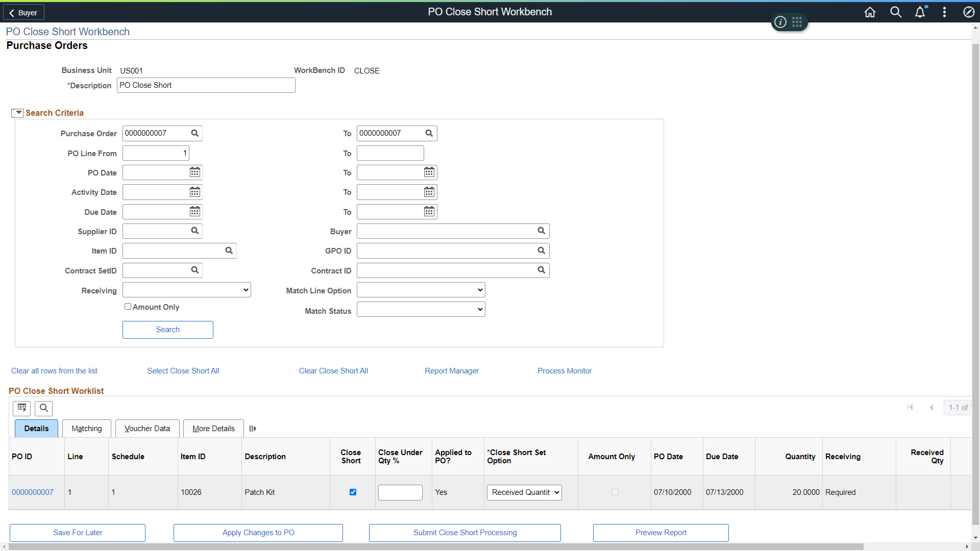The image size is (980, 551).
Task: Collapse the Search Criteria section
Action: tap(18, 113)
